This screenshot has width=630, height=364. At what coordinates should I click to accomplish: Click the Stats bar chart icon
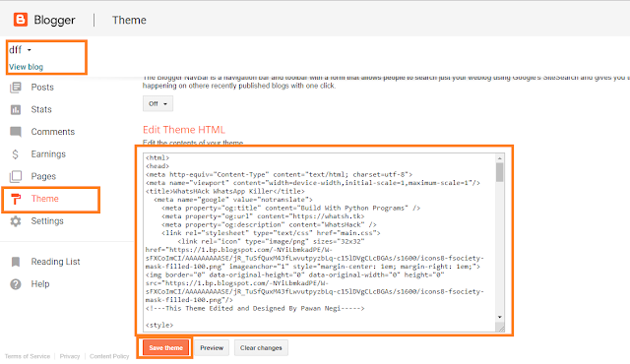(16, 109)
